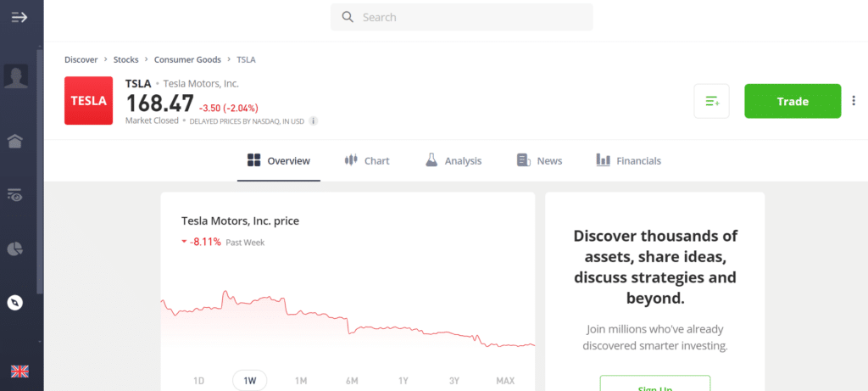Select the 1M chart time range
Screen dimensions: 868x391
click(x=301, y=381)
